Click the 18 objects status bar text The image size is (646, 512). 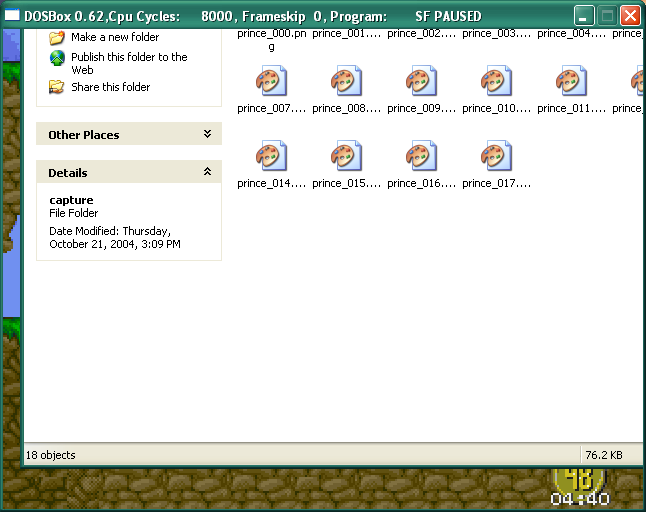coord(50,455)
